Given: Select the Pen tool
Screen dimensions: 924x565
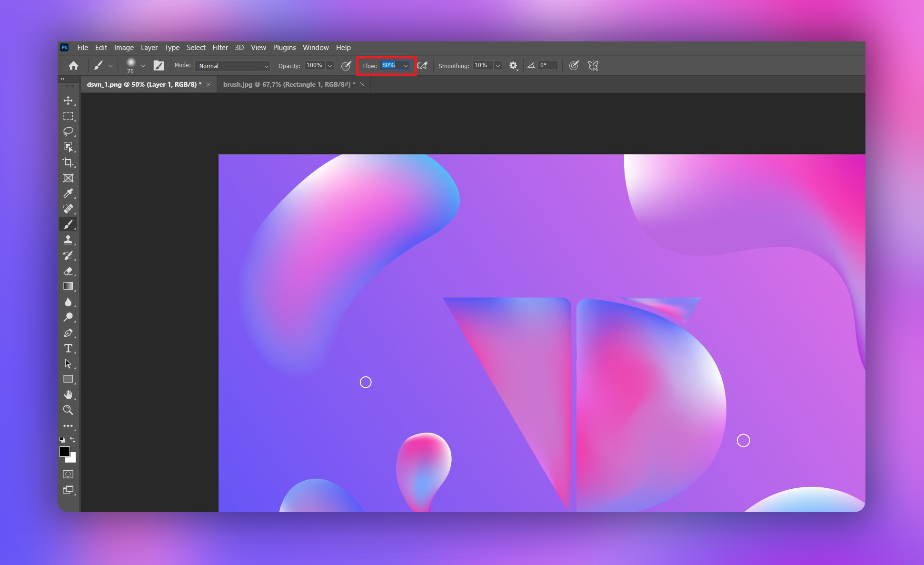Looking at the screenshot, I should click(x=68, y=333).
